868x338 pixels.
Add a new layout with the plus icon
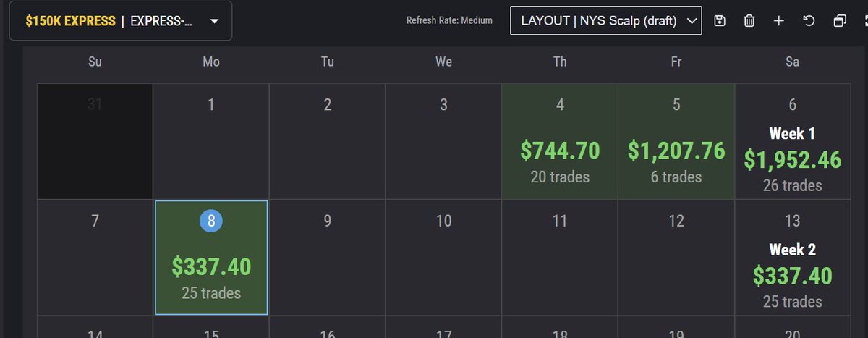(779, 21)
